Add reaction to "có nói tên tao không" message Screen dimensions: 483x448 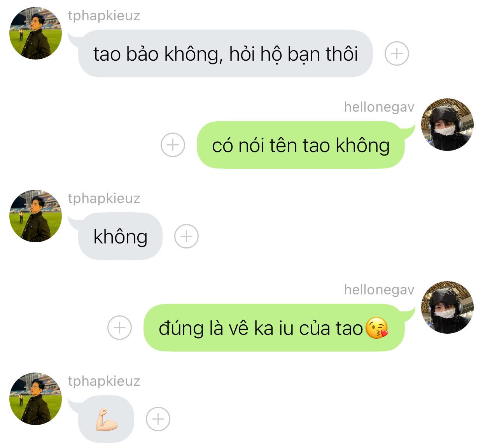tap(173, 145)
